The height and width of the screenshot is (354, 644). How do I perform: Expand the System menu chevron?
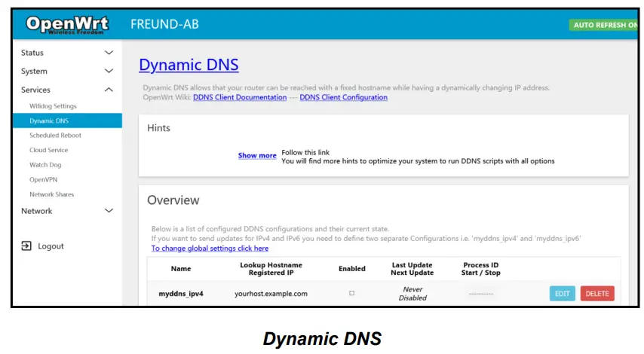109,71
